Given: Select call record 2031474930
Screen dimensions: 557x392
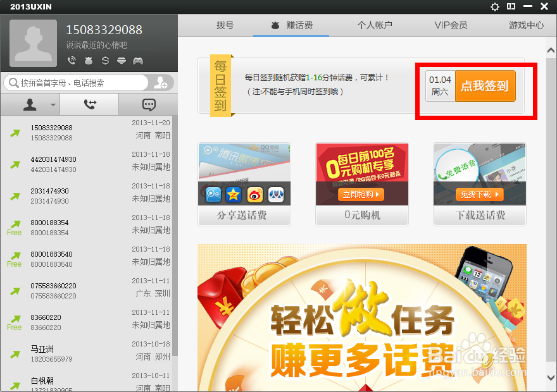Looking at the screenshot, I should [x=86, y=195].
